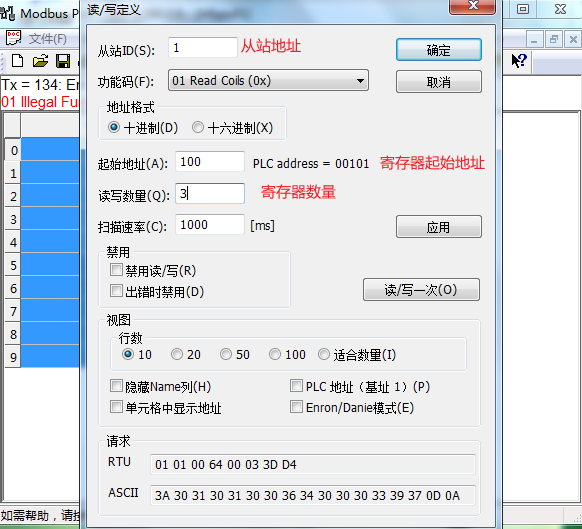Close the Modbus Poll main window
The image size is (582, 529).
[x=560, y=9]
